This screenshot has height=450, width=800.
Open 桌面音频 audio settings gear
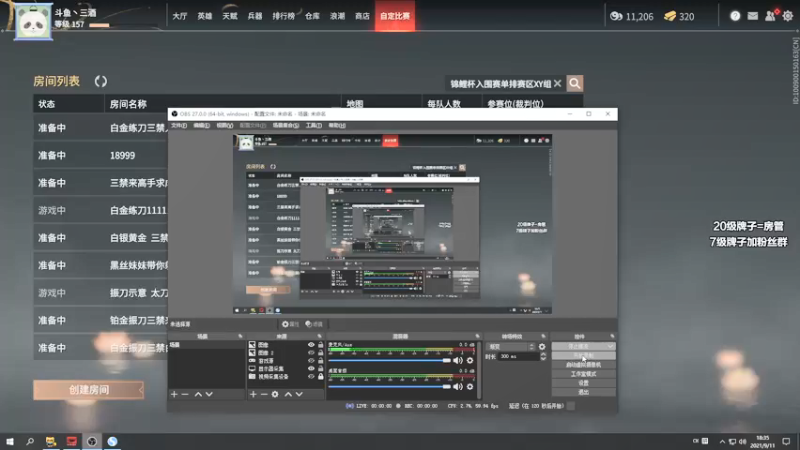pos(470,387)
